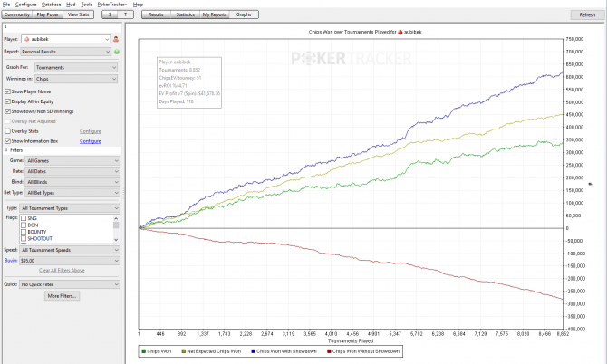
Task: Toggle Display All-in Equity checkbox
Action: pyautogui.click(x=7, y=101)
